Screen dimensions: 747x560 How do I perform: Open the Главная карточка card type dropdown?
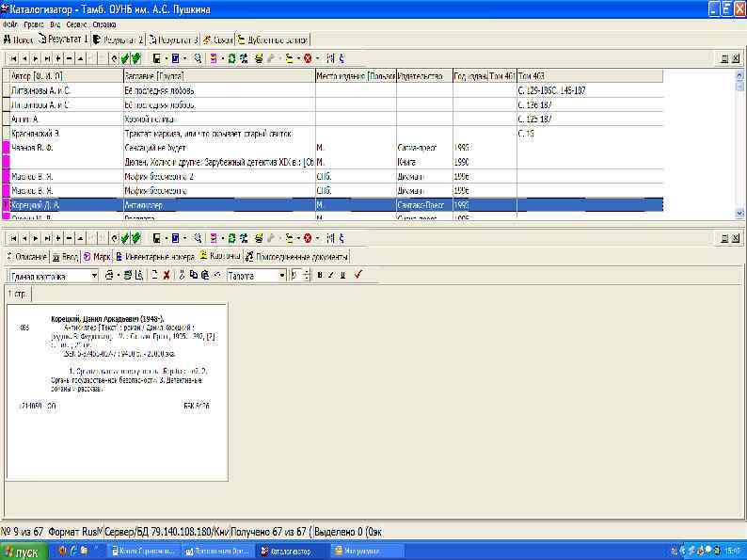(94, 276)
